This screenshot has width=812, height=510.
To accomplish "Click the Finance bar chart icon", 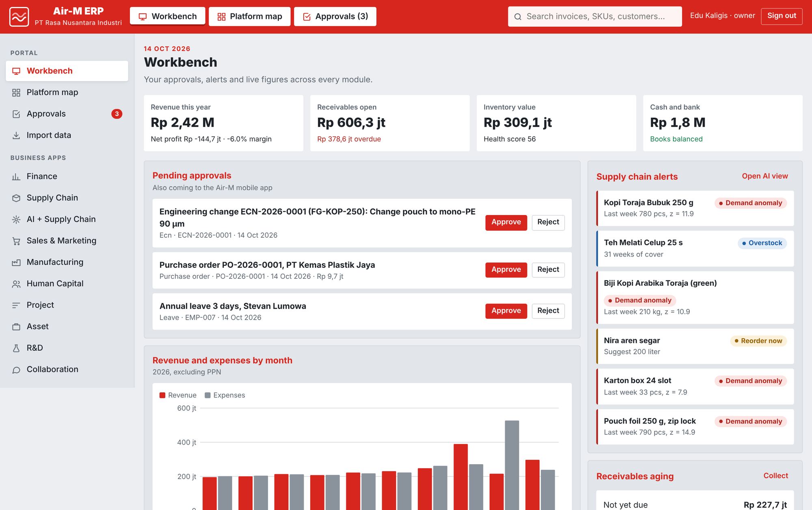I will [16, 176].
